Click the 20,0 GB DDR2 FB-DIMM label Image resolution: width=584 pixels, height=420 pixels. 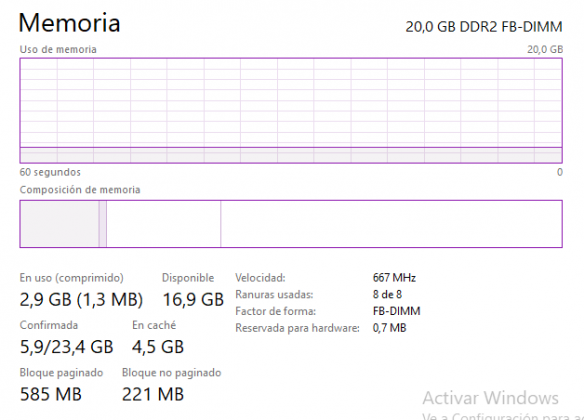(484, 27)
